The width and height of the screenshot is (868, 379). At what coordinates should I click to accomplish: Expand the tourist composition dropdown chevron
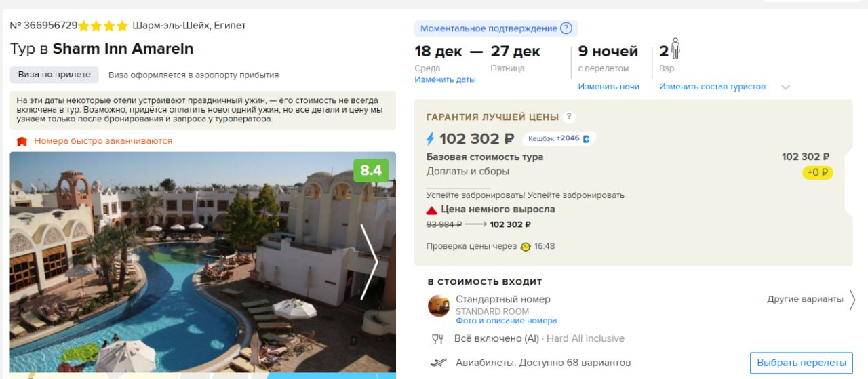click(786, 87)
